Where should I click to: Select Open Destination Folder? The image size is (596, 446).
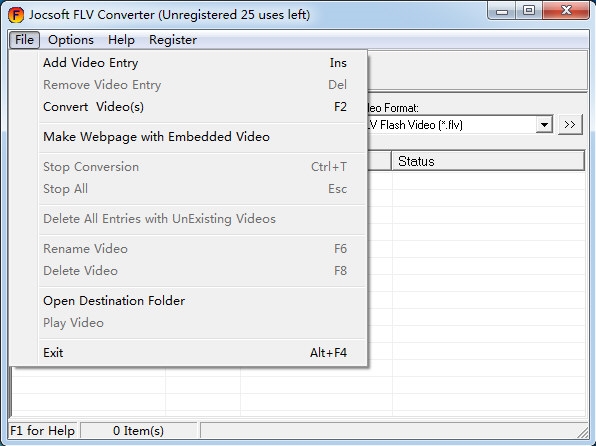[203, 301]
